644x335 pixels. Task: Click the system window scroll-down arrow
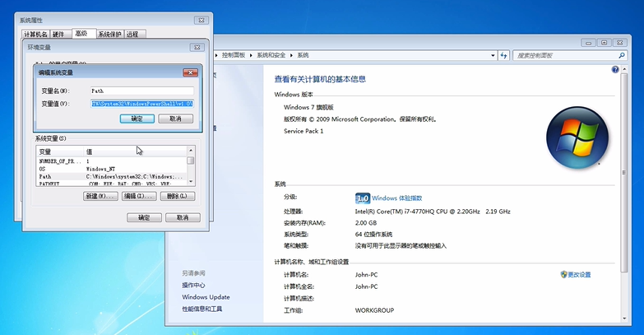click(x=624, y=319)
